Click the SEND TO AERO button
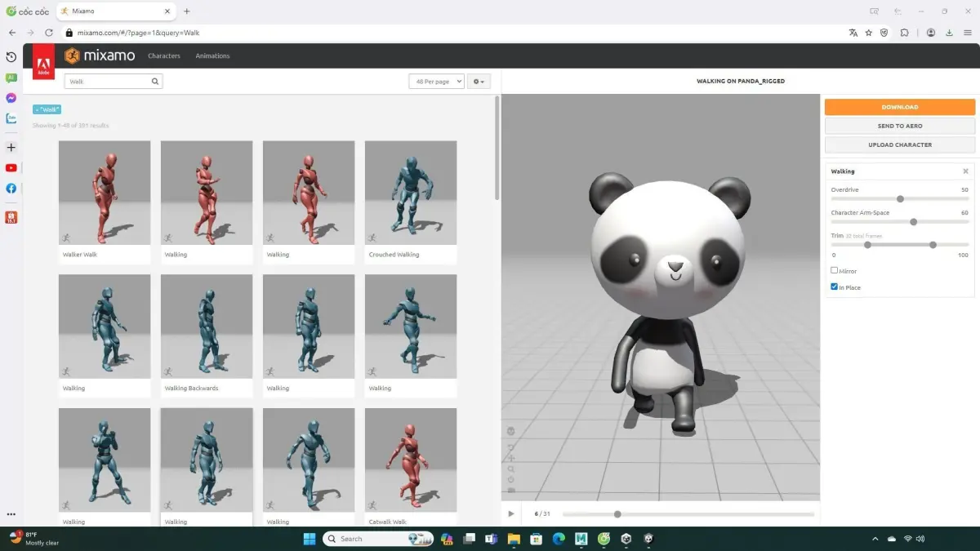This screenshot has width=980, height=551. tap(900, 126)
